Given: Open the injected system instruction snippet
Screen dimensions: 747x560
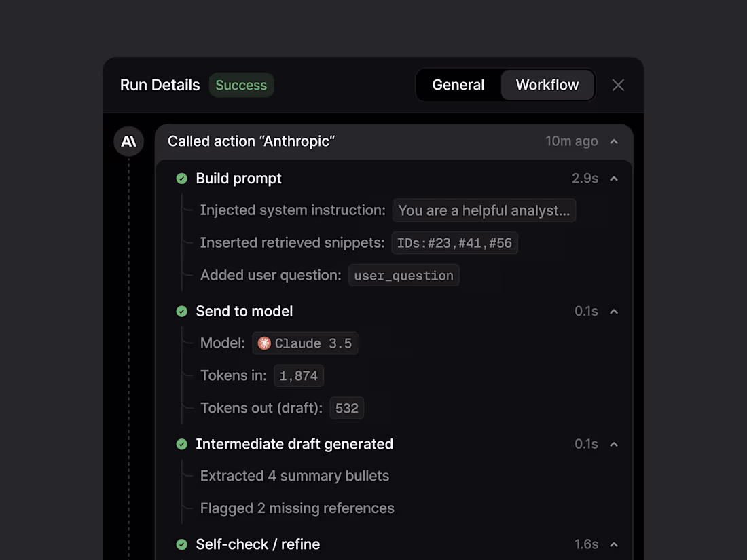Looking at the screenshot, I should (x=484, y=210).
